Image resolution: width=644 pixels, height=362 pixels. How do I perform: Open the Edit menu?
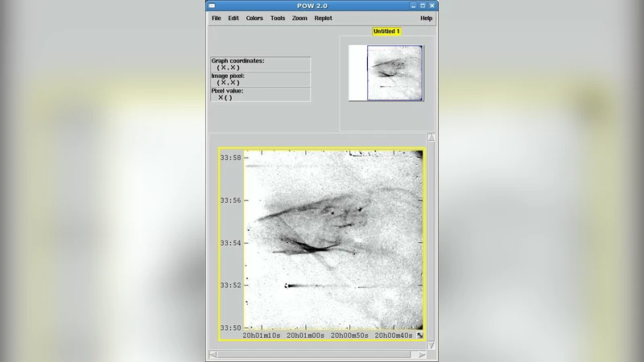coord(233,18)
